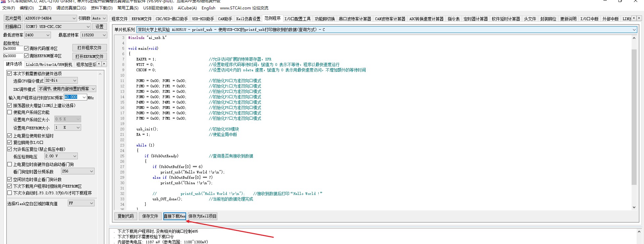Switch to Link1D/Writer1A/U8W脱机 tab

(49, 64)
